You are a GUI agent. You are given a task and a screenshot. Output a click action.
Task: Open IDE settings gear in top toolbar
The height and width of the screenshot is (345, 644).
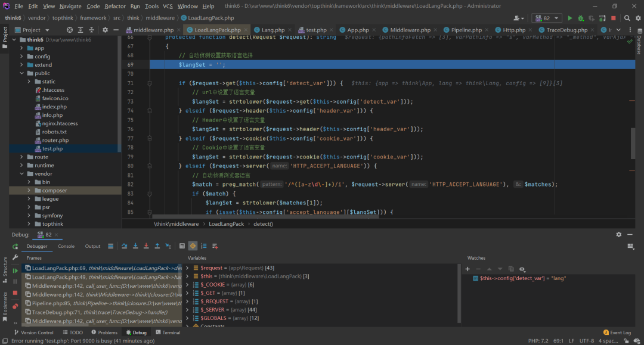pos(638,18)
